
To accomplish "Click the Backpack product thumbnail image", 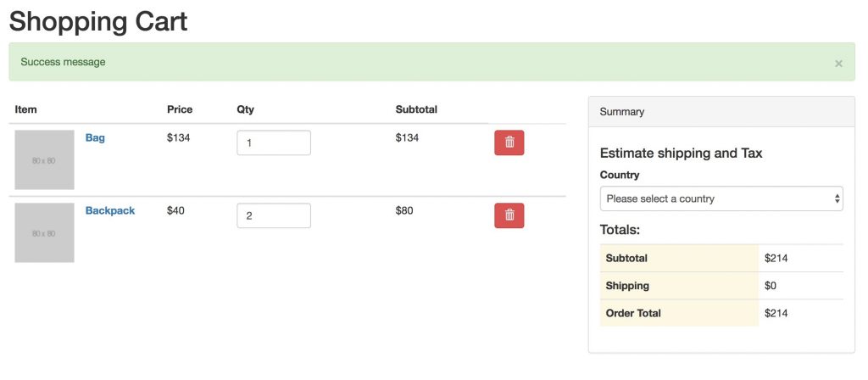I will (44, 232).
